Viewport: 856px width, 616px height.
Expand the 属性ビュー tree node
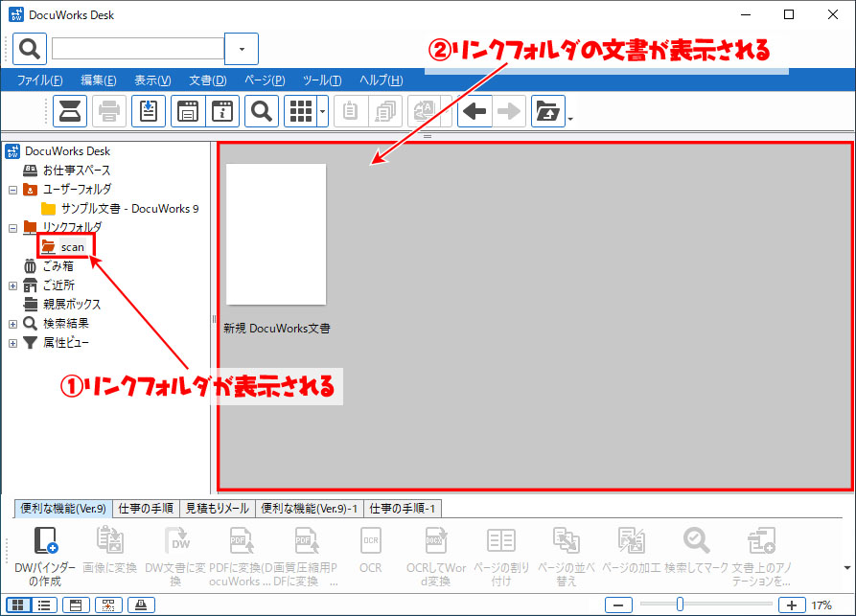tap(13, 343)
